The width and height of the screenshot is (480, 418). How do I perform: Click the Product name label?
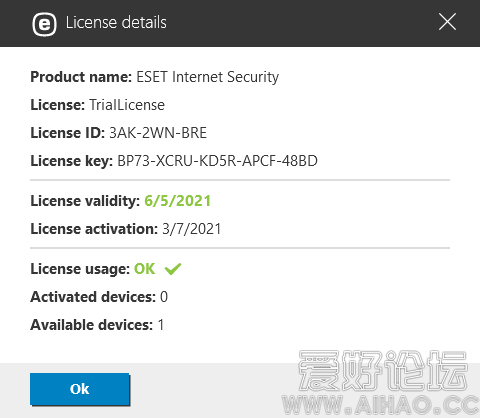pos(81,77)
